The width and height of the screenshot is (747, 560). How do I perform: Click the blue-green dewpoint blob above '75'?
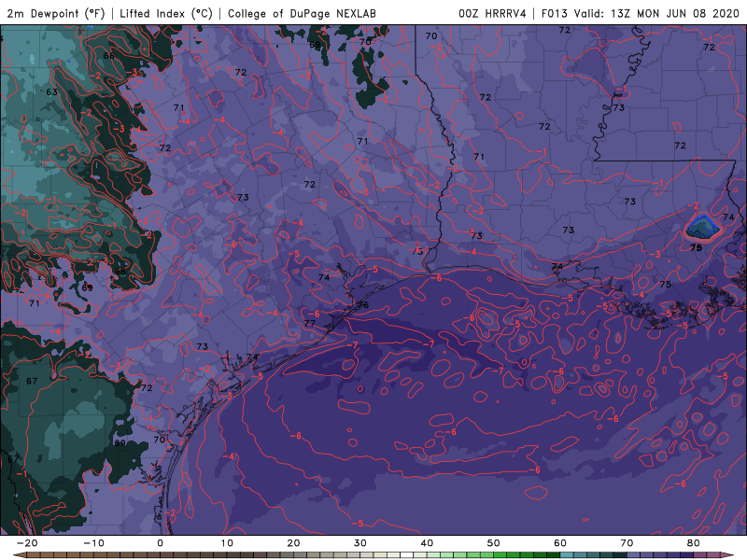point(702,227)
